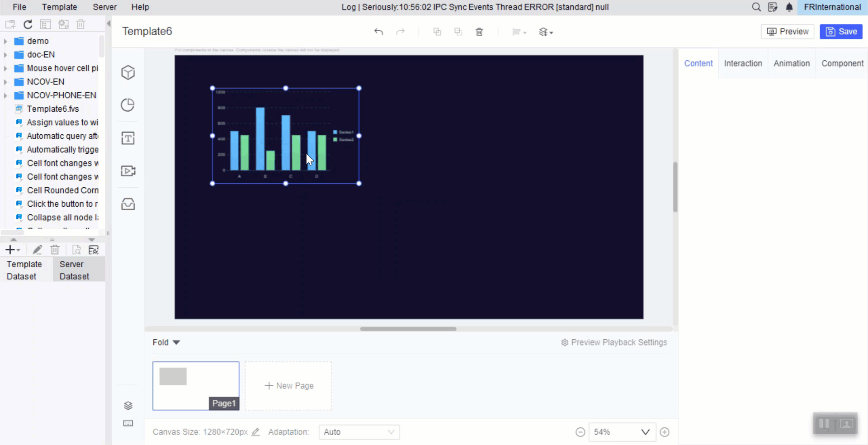The height and width of the screenshot is (445, 868).
Task: Redo the last action
Action: coord(401,32)
